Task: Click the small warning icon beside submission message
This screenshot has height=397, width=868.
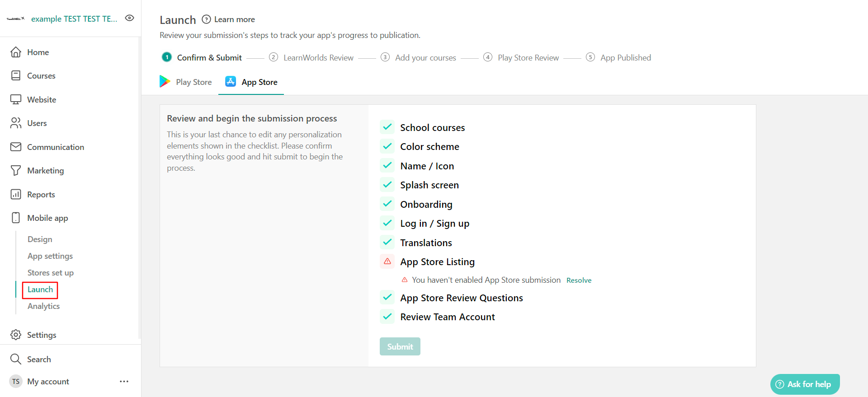Action: tap(405, 280)
